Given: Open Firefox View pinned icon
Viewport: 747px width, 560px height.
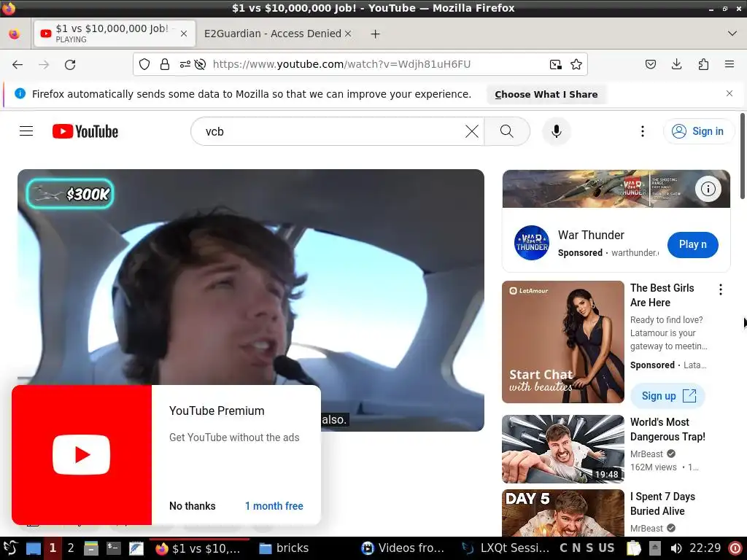Looking at the screenshot, I should tap(15, 34).
